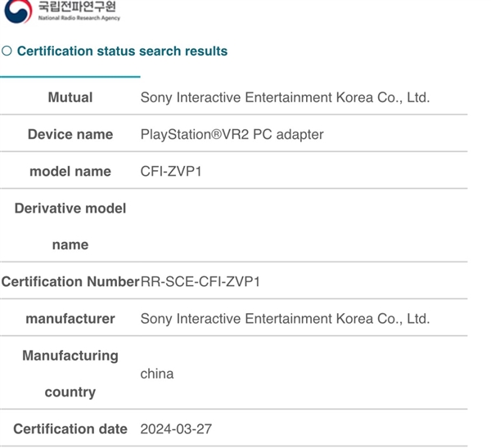This screenshot has width=491, height=448.
Task: Click the 'model name' row label
Action: tap(70, 171)
